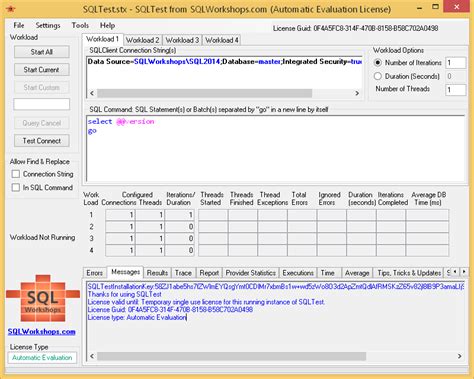The width and height of the screenshot is (474, 379).
Task: Click the SQL Workshops brick logo
Action: 43,298
